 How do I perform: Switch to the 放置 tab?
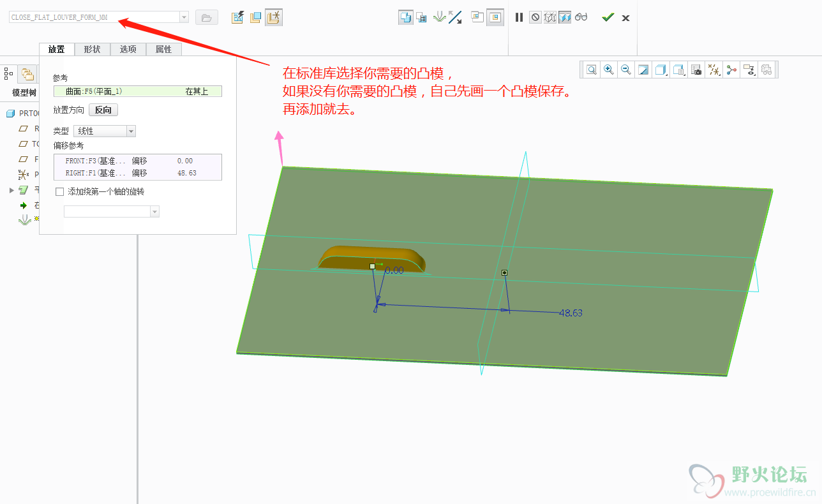point(57,49)
